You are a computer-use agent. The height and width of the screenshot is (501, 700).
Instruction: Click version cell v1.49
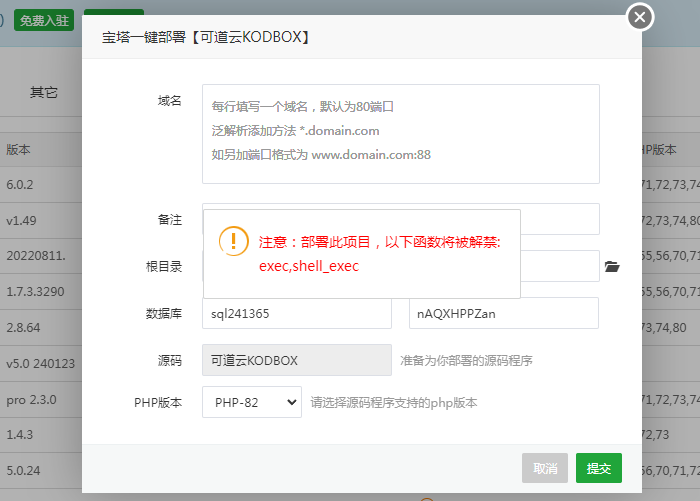click(21, 221)
